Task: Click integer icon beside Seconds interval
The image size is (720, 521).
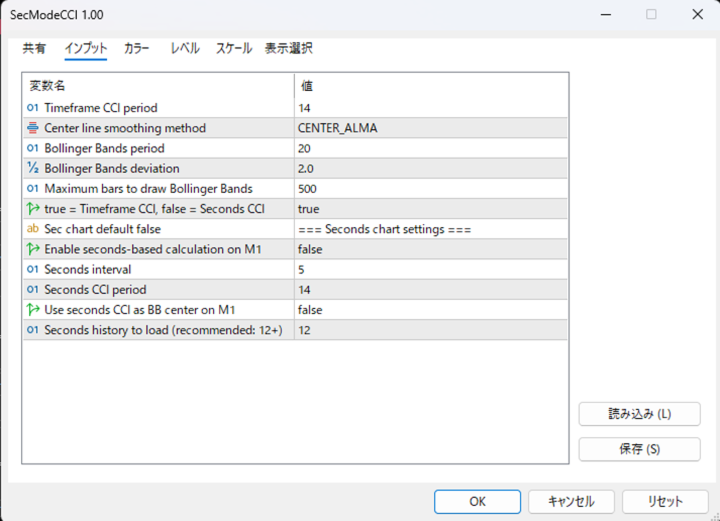Action: 33,269
